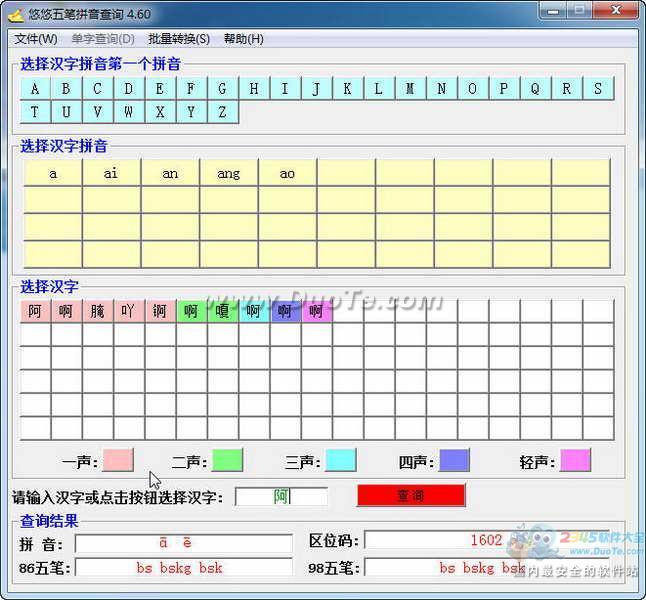Click the application icon in title bar
This screenshot has width=646, height=600.
click(x=16, y=15)
